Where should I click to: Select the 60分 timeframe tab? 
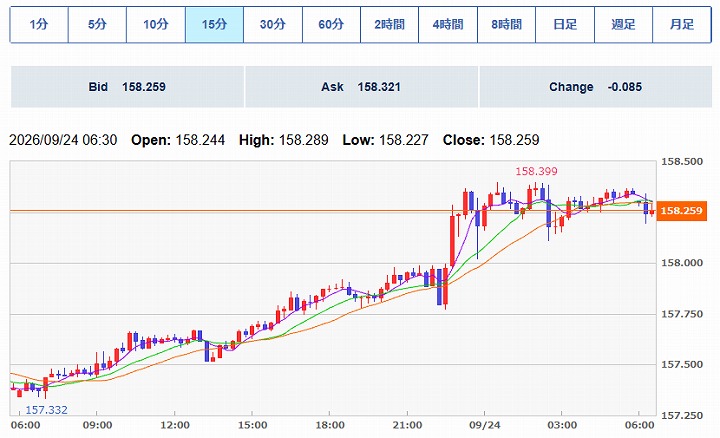coord(332,24)
